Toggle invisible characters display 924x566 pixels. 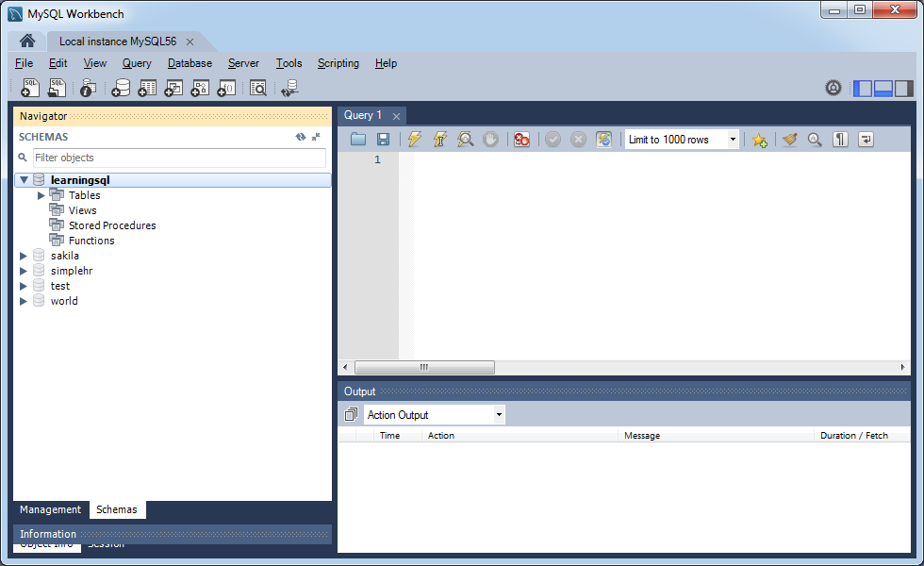point(840,140)
